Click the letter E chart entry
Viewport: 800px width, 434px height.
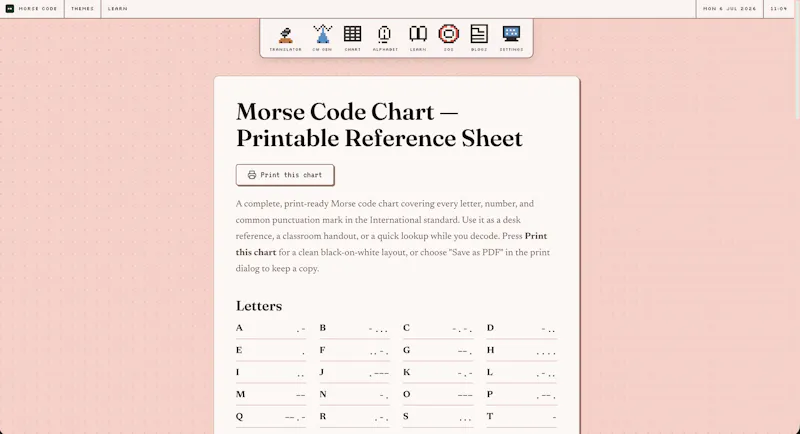point(271,351)
